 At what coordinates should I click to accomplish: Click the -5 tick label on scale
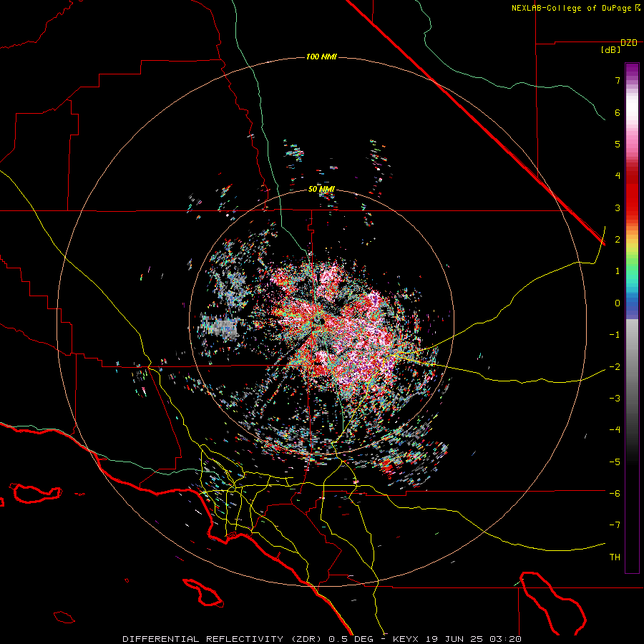pos(615,462)
